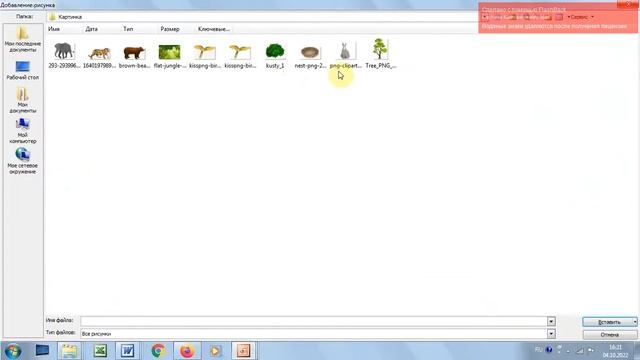Open the clock and date in the tray
This screenshot has width=640, height=360.
(616, 351)
